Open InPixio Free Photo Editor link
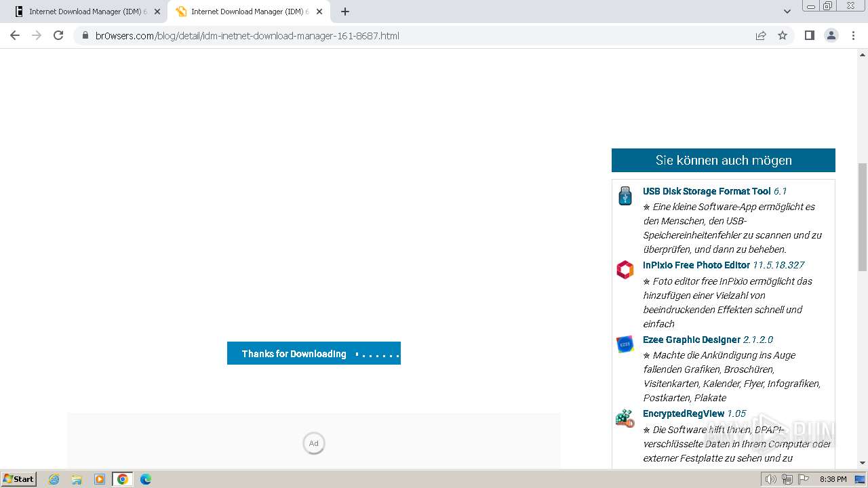This screenshot has height=488, width=868. [x=696, y=265]
